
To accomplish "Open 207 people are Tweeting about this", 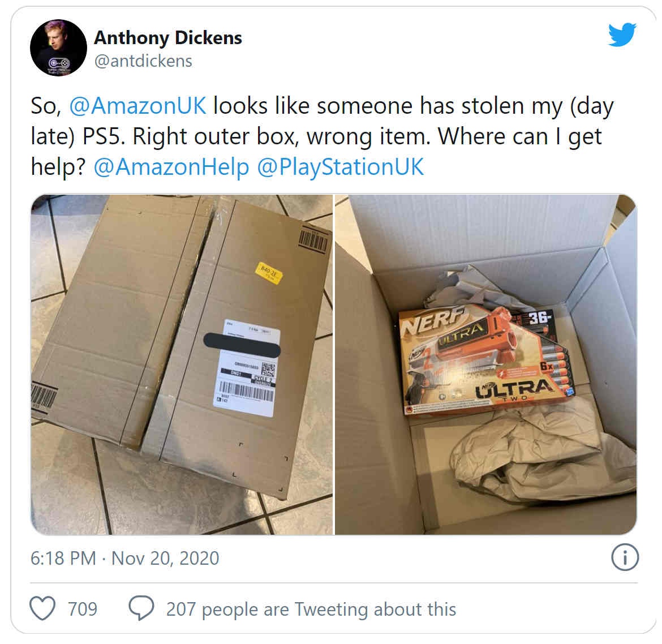I will click(311, 609).
